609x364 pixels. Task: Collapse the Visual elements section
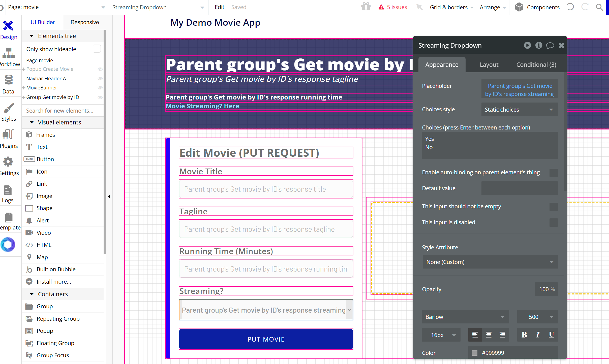32,122
